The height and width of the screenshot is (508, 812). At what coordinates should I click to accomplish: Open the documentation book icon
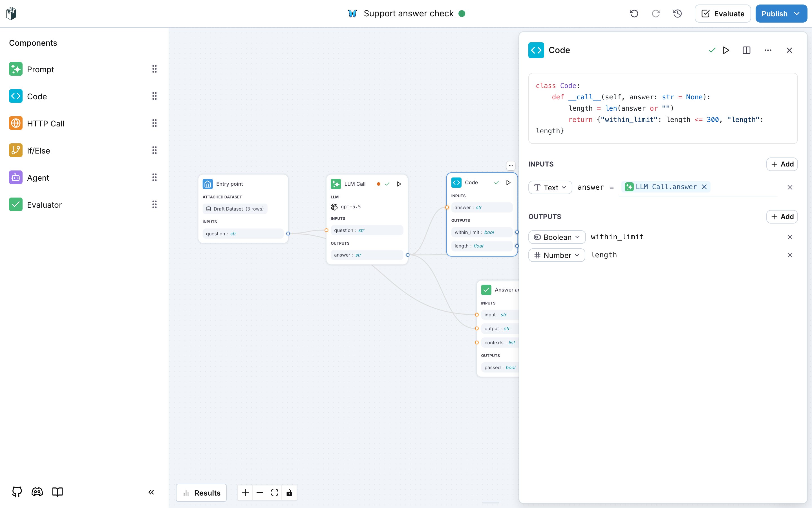(x=58, y=492)
